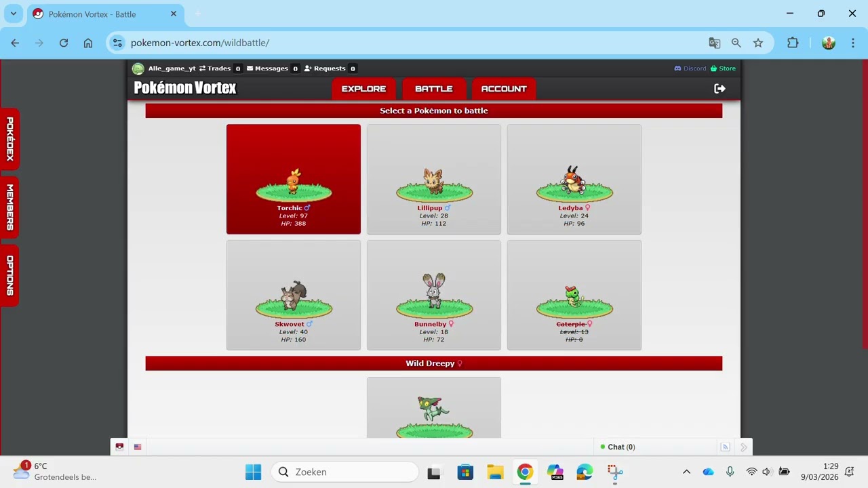The width and height of the screenshot is (868, 488).
Task: Open Microsoft 365 Copilot from taskbar
Action: coord(555,472)
